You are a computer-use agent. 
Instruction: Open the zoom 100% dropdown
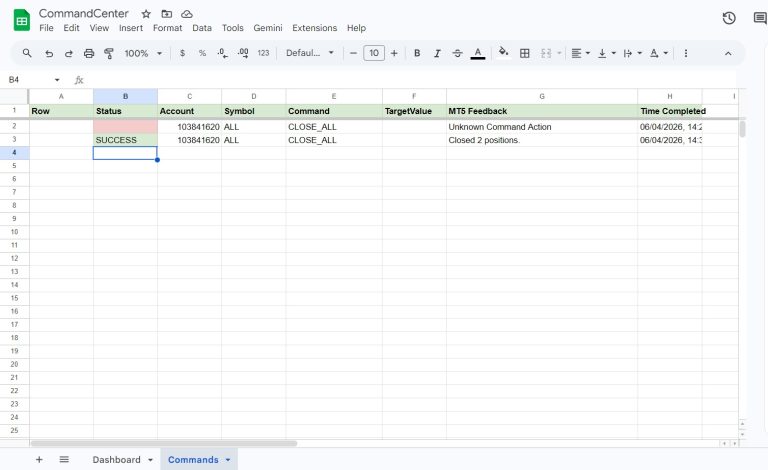(143, 53)
